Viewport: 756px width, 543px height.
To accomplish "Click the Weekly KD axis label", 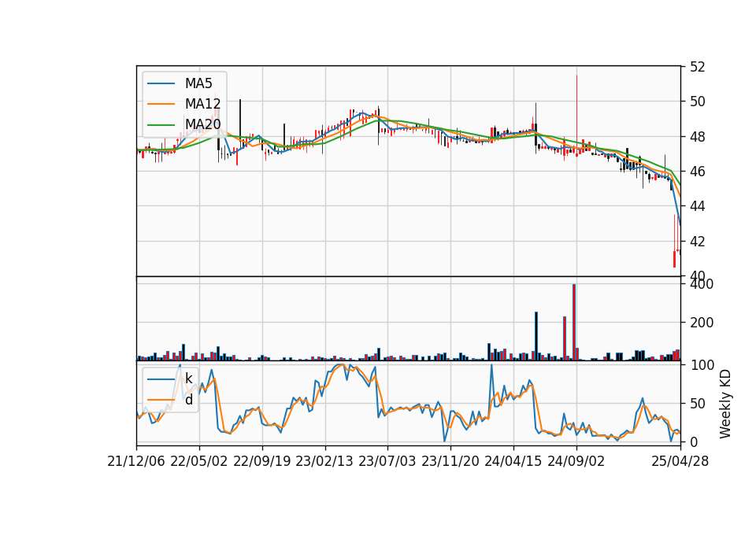I will [x=725, y=404].
